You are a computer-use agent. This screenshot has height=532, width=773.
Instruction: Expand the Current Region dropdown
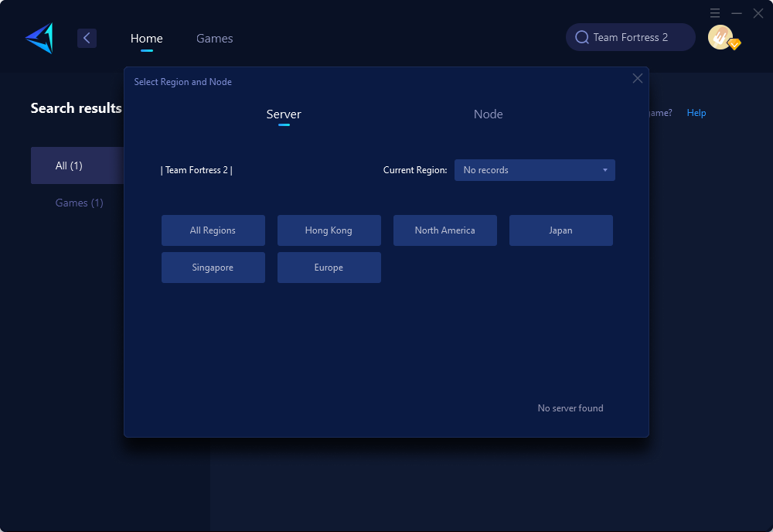(x=534, y=170)
